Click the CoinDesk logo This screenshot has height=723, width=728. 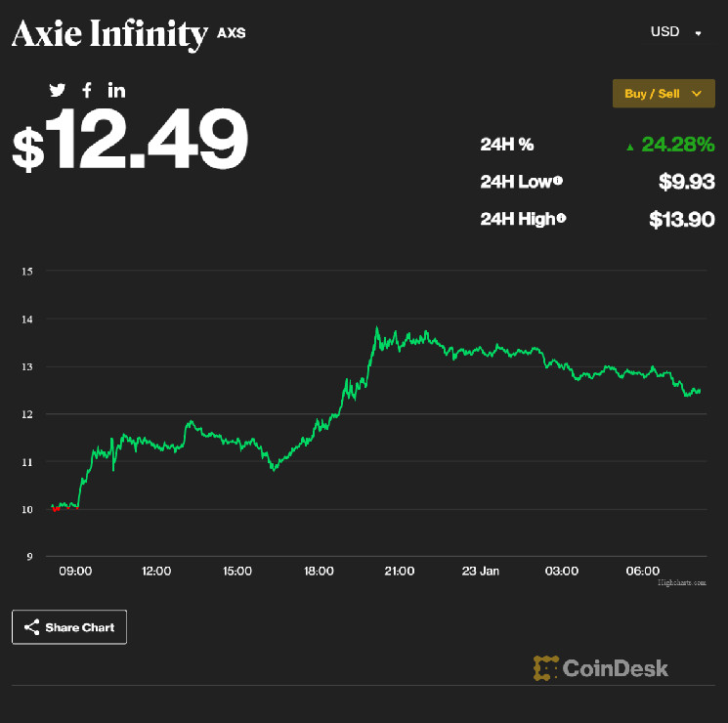pyautogui.click(x=601, y=668)
